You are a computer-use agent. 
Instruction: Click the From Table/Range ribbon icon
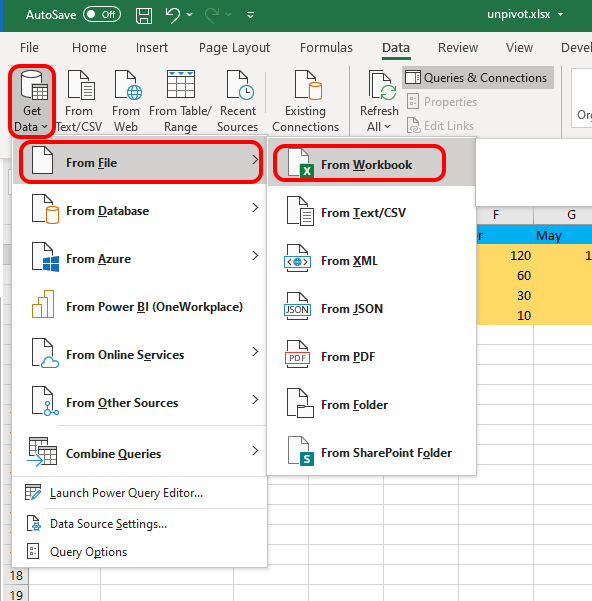tap(180, 101)
